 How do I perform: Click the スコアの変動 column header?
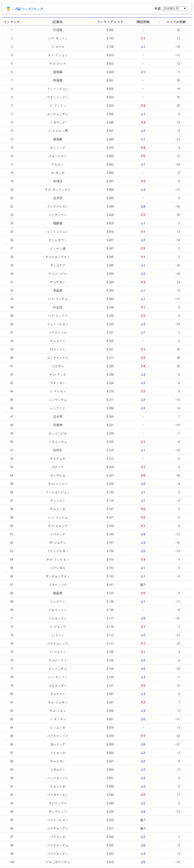(176, 22)
